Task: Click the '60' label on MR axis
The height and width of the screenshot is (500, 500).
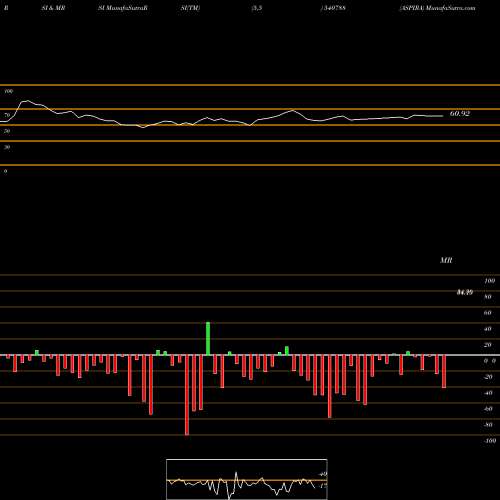Action: point(488,313)
